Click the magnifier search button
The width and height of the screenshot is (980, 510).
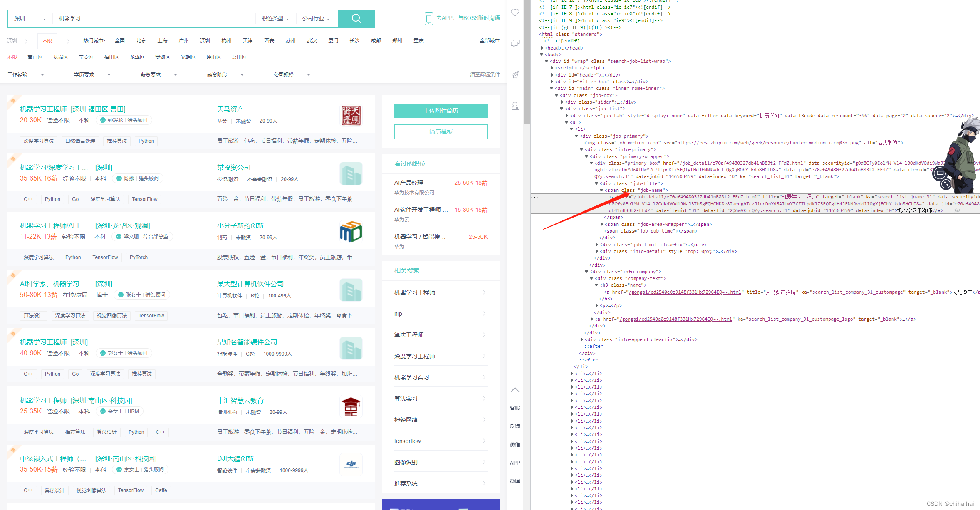(356, 18)
